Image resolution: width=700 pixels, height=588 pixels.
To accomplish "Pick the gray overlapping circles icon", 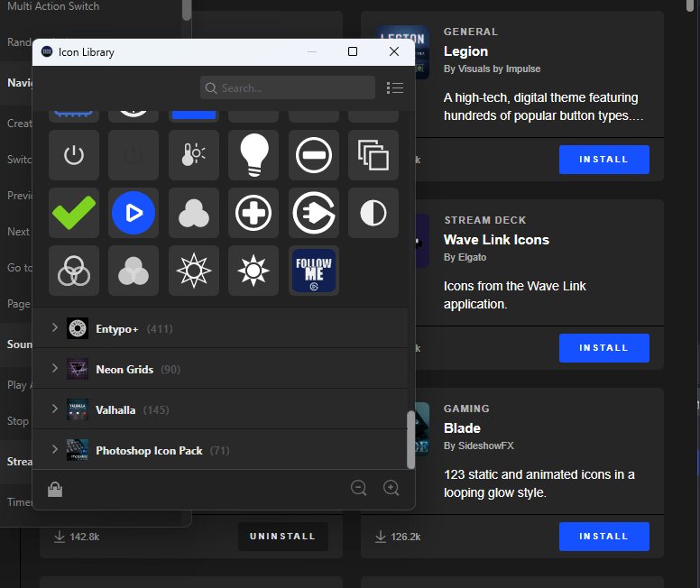I will click(x=133, y=271).
